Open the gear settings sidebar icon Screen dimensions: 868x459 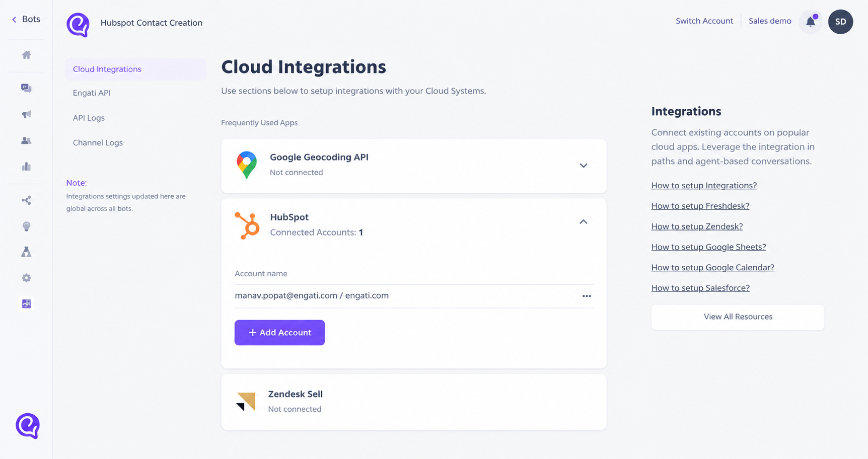(x=27, y=278)
